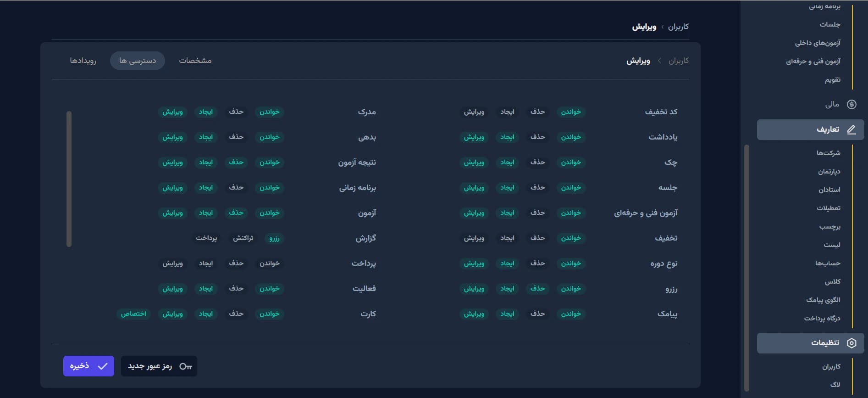The width and height of the screenshot is (868, 398).
Task: Switch to the مشخصات tab
Action: click(195, 61)
